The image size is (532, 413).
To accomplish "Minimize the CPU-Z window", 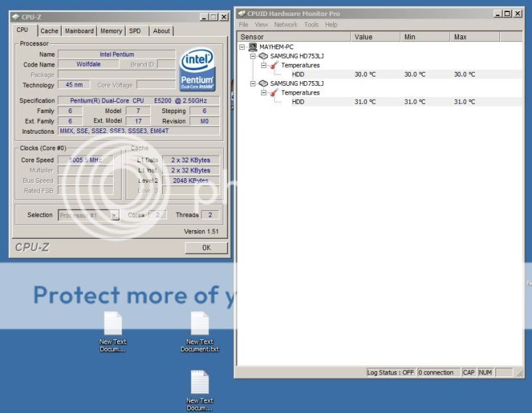I will (x=204, y=17).
